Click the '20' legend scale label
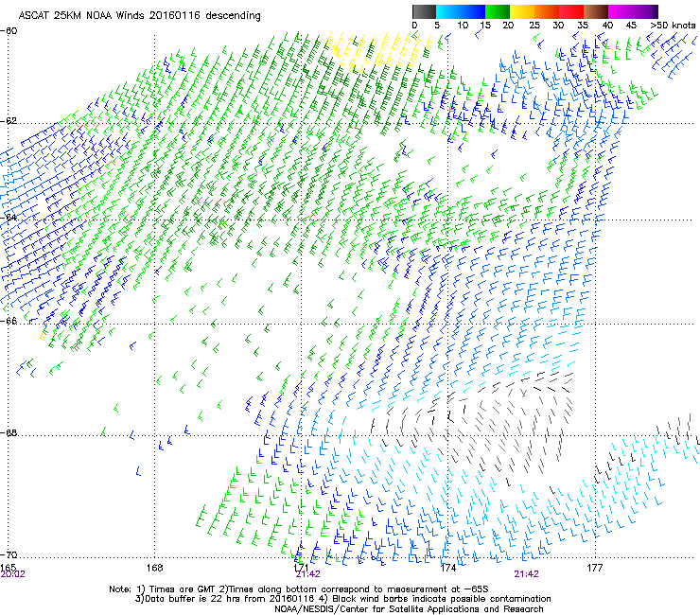This screenshot has height=615, width=700. (x=508, y=26)
